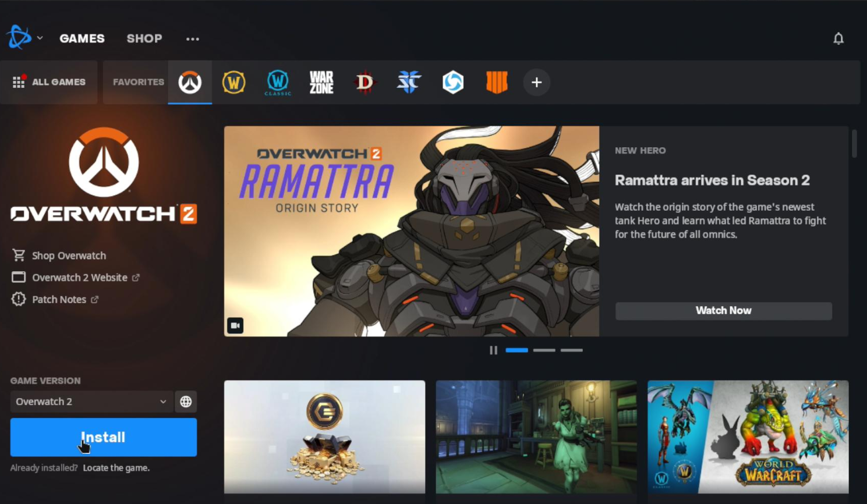Select the WoW Classic icon
This screenshot has height=504, width=867.
278,82
